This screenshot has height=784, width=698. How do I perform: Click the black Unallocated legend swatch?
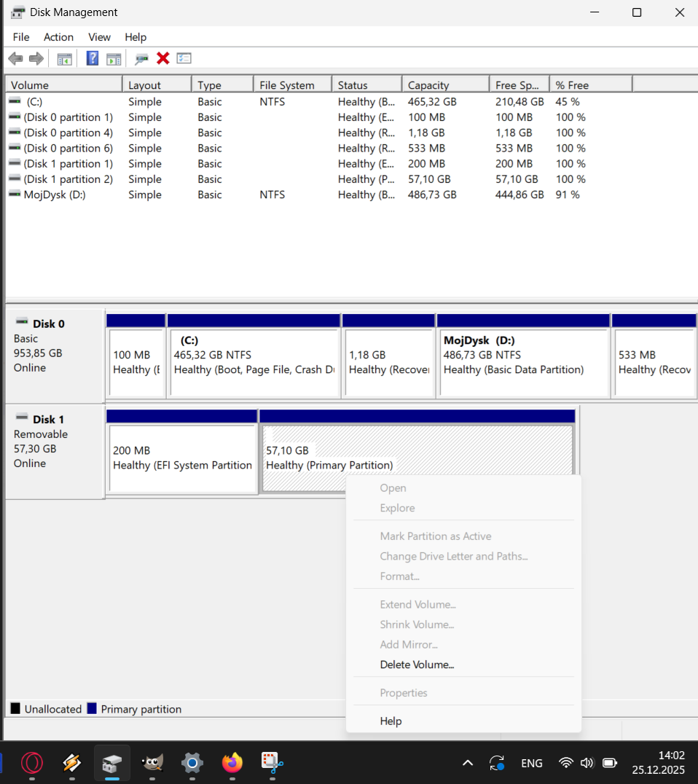pyautogui.click(x=15, y=708)
